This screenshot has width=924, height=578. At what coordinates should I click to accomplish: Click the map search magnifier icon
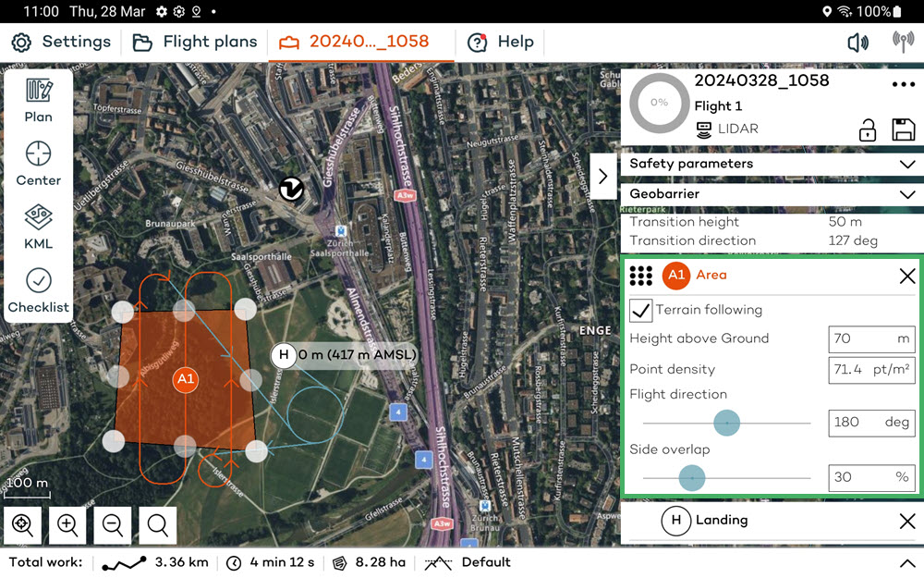pyautogui.click(x=157, y=525)
